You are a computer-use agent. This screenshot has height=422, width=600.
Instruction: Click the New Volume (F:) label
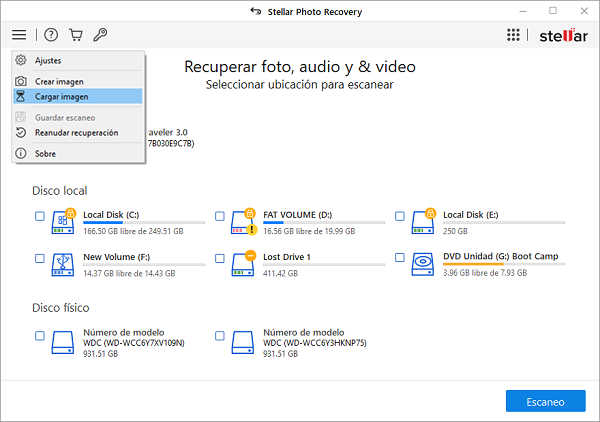click(x=116, y=257)
